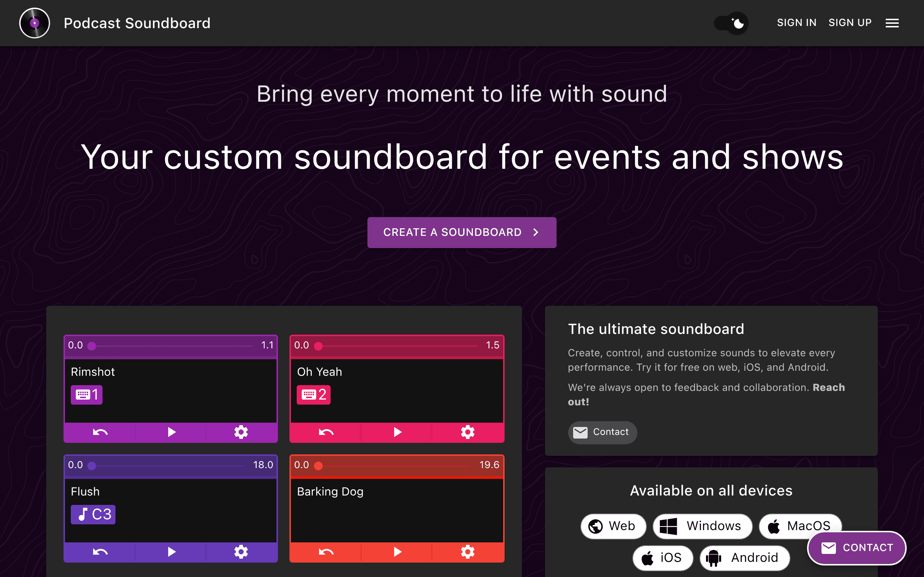Select the Android platform option
This screenshot has width=924, height=577.
(x=745, y=558)
